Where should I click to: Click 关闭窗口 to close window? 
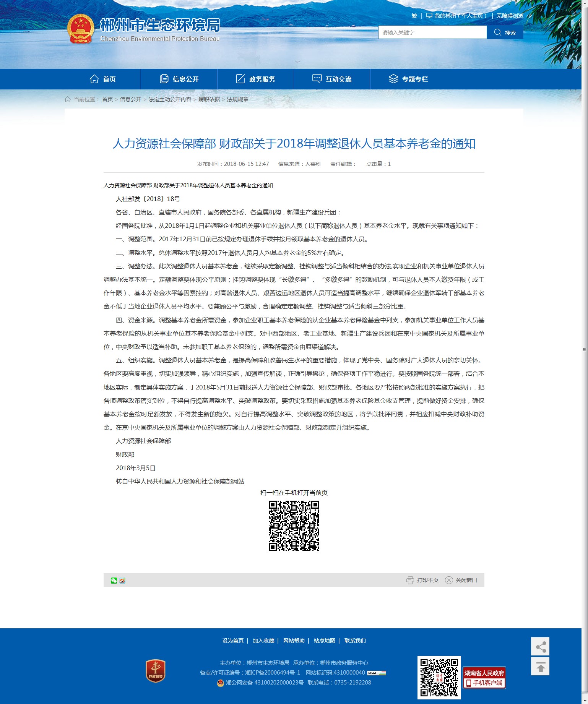(466, 580)
